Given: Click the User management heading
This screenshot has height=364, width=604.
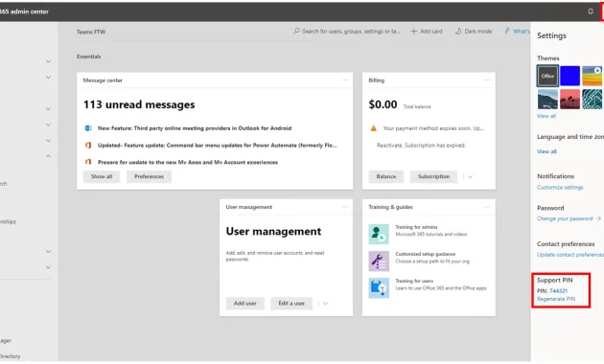Looking at the screenshot, I should 273,231.
